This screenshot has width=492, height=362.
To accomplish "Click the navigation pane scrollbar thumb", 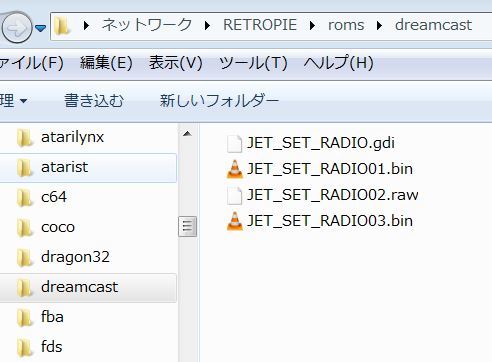I will tap(187, 226).
